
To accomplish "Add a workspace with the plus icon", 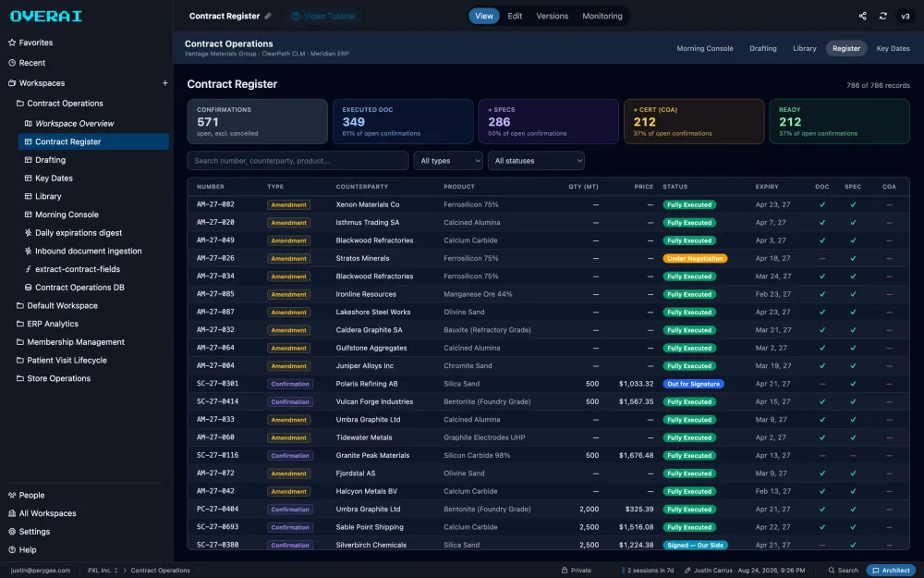I will [x=165, y=83].
